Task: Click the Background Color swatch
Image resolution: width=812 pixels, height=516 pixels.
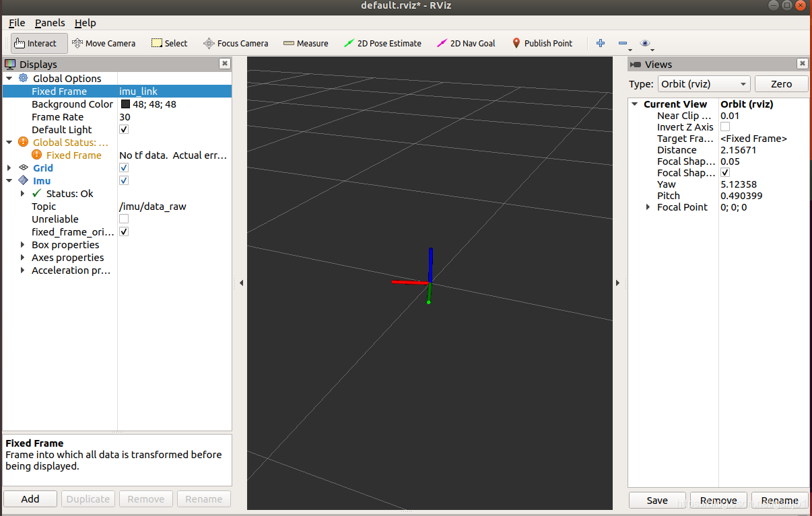Action: [125, 104]
